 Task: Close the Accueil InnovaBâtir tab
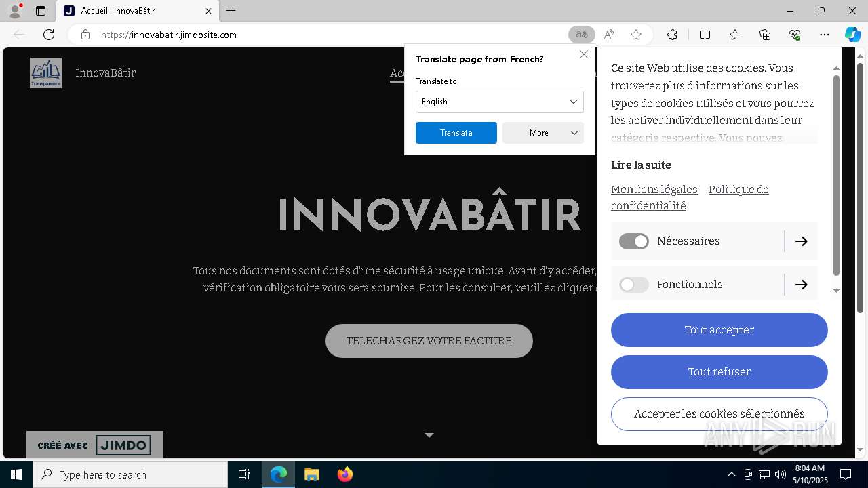tap(208, 11)
